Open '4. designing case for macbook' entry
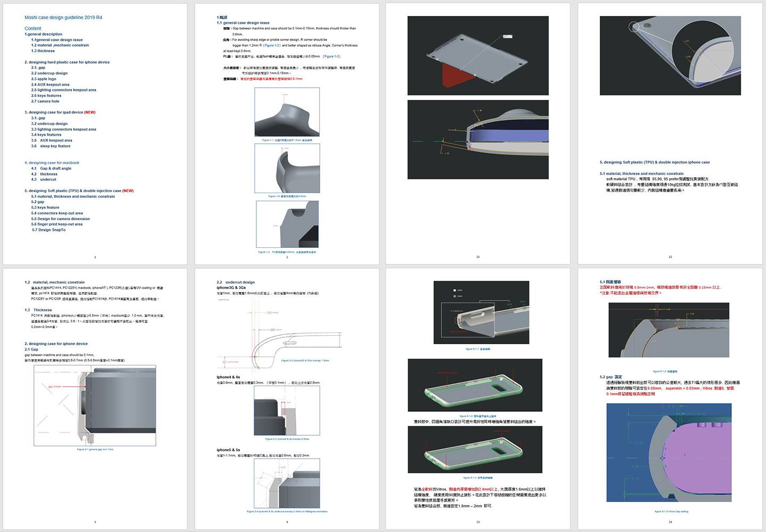 [52, 163]
